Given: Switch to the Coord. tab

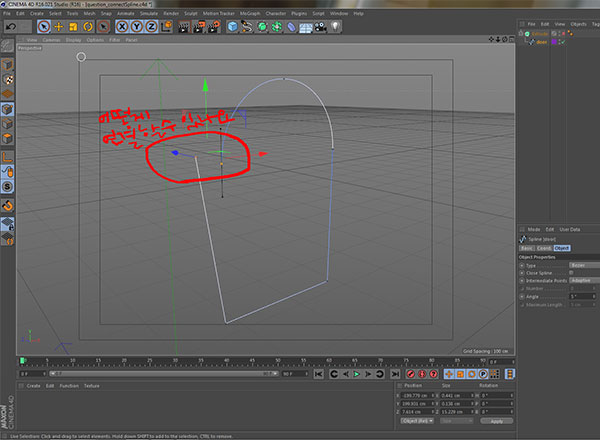Looking at the screenshot, I should 544,248.
